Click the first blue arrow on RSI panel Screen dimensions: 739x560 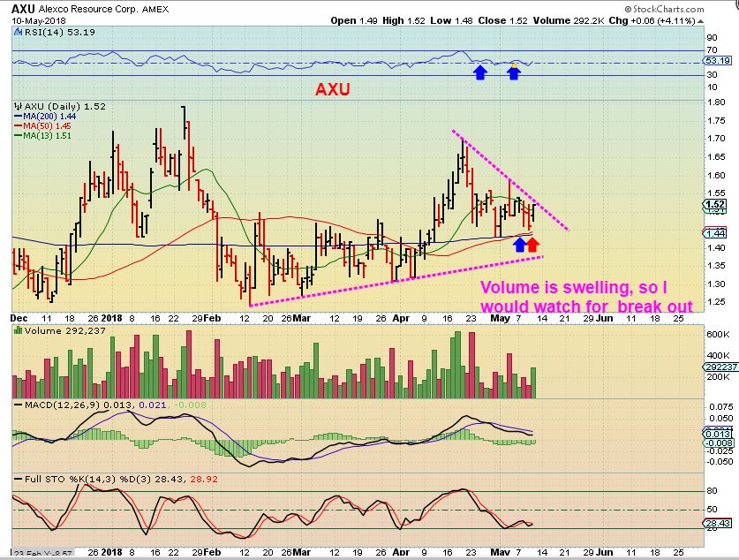(x=479, y=72)
